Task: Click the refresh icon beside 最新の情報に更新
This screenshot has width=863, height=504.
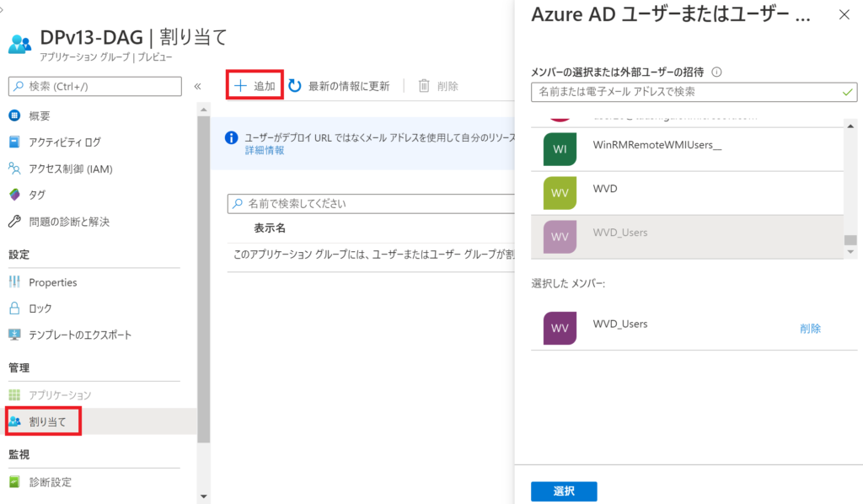Action: coord(295,86)
